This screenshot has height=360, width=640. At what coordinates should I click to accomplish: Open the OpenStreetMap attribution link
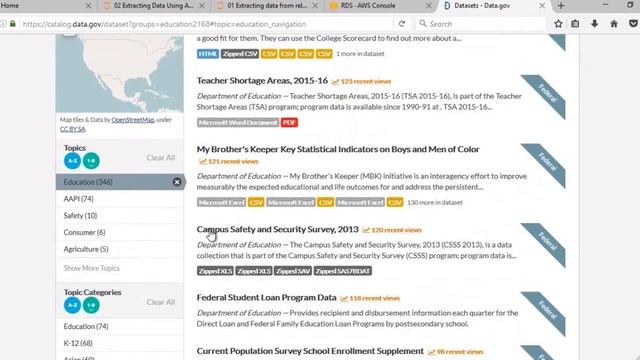click(133, 120)
